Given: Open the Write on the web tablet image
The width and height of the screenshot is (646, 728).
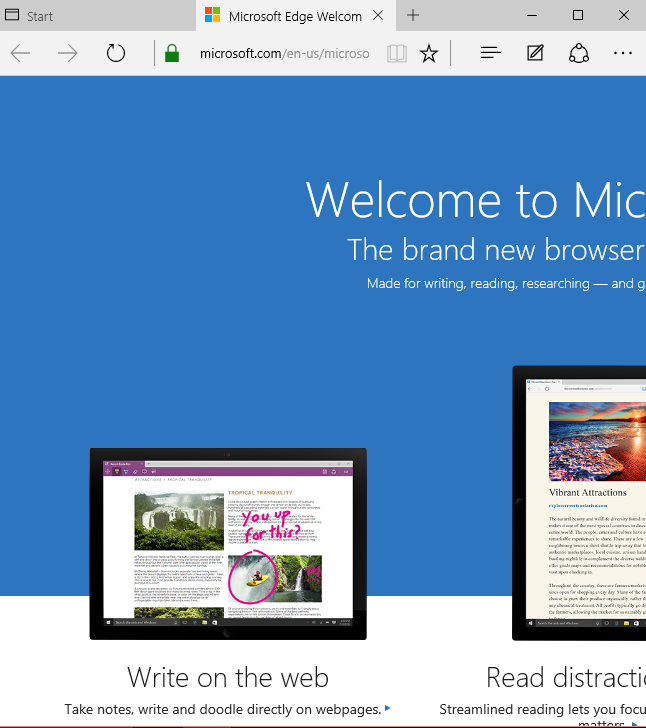Looking at the screenshot, I should coord(228,544).
